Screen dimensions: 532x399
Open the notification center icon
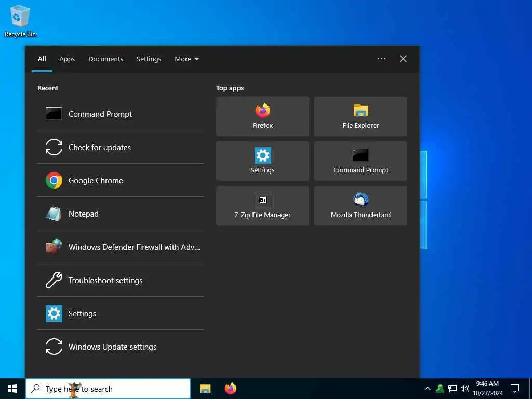(515, 389)
